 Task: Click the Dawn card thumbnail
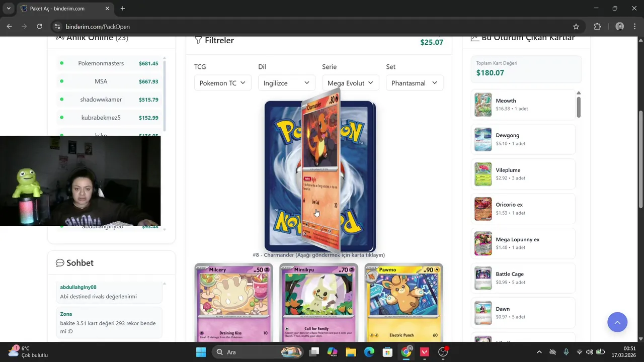click(483, 313)
